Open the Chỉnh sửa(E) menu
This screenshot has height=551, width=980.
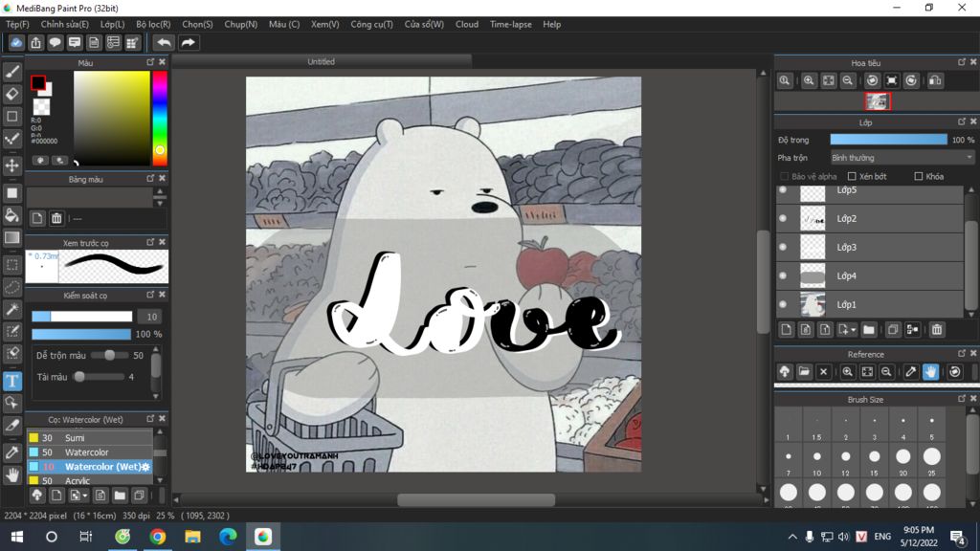click(64, 24)
